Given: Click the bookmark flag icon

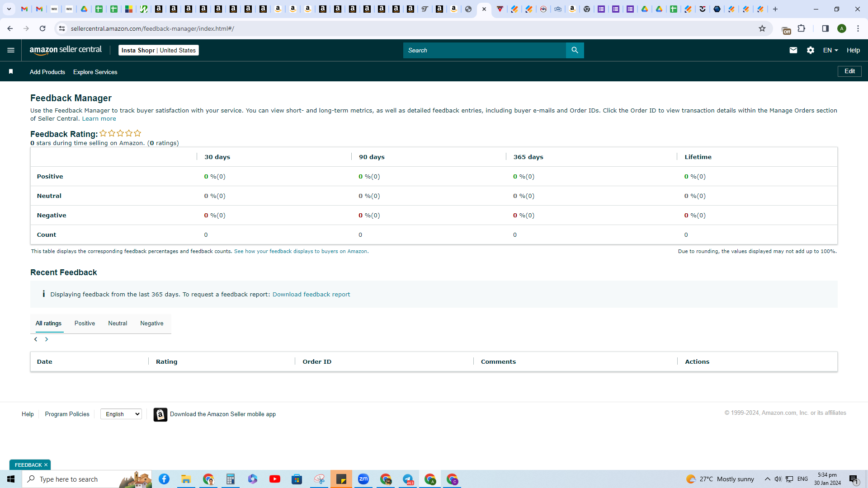Looking at the screenshot, I should point(11,72).
